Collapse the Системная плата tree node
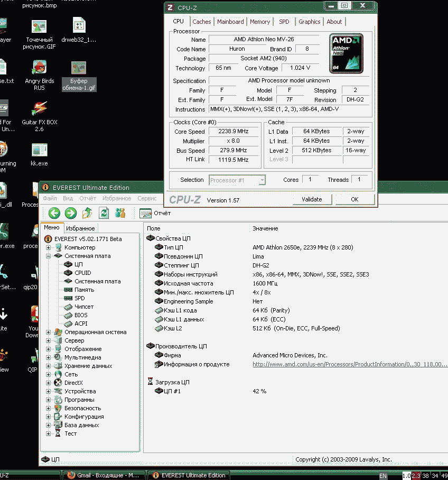The height and width of the screenshot is (480, 448). [x=49, y=256]
